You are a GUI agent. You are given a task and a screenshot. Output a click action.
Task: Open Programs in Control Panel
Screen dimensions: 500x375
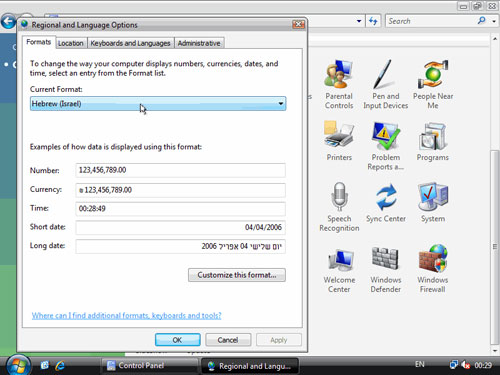click(x=433, y=141)
